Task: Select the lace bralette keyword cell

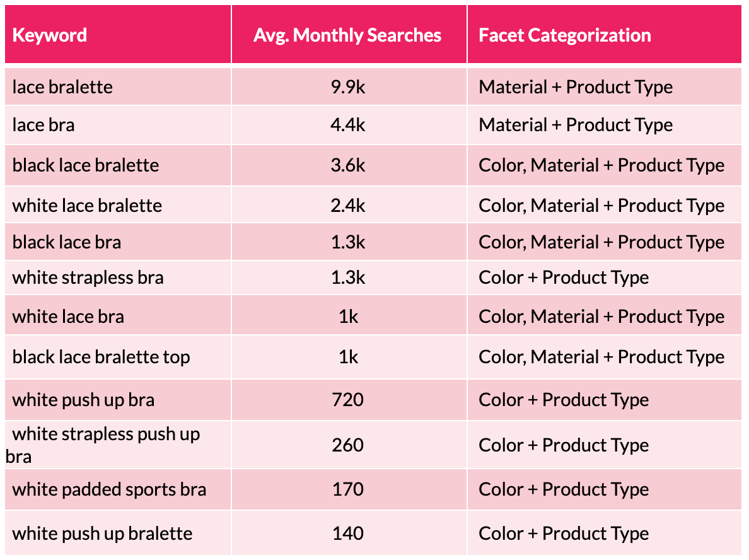Action: click(62, 87)
